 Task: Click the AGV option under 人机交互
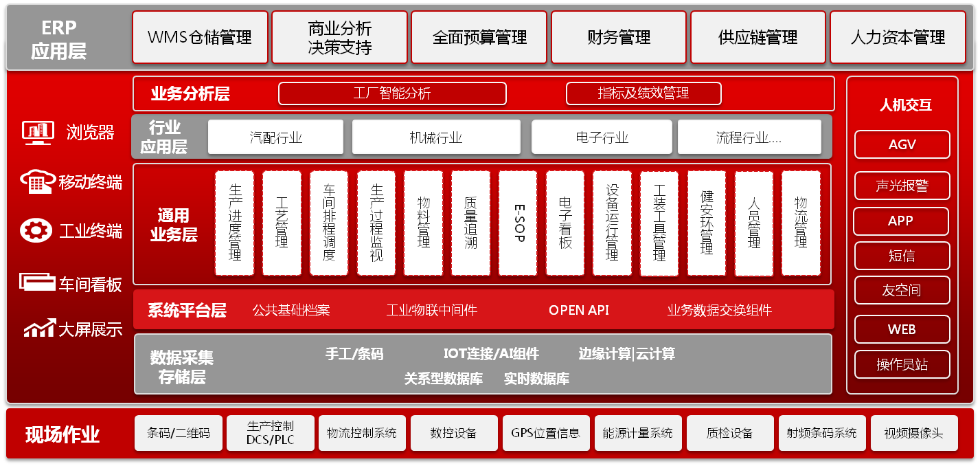pos(902,144)
